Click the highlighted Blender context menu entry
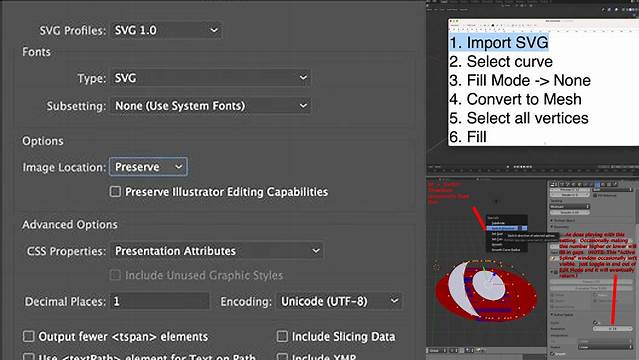The width and height of the screenshot is (639, 360). (507, 228)
